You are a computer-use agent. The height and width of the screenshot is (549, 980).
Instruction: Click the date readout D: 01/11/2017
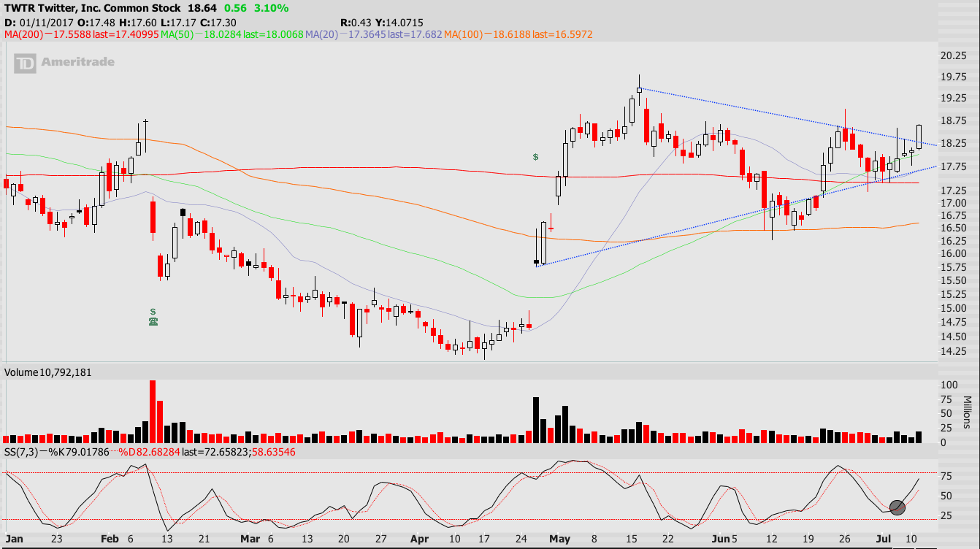(39, 23)
